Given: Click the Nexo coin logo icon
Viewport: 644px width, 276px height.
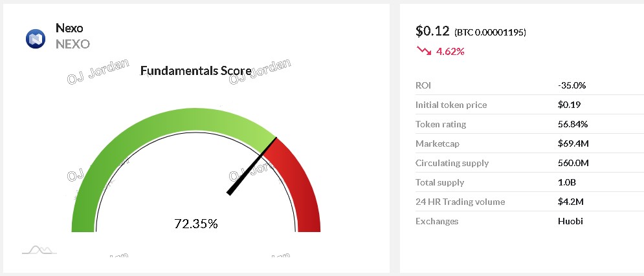Looking at the screenshot, I should (x=36, y=39).
